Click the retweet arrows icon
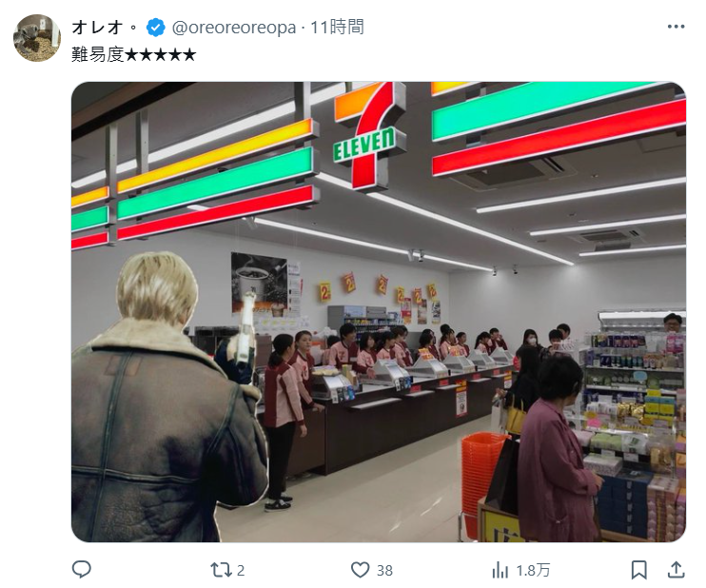 tap(220, 570)
